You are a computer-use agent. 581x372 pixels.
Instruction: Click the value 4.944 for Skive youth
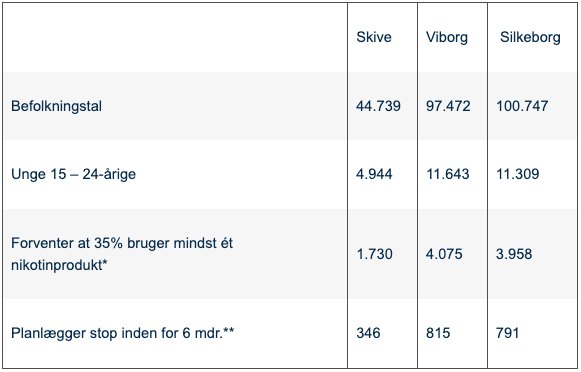click(374, 174)
